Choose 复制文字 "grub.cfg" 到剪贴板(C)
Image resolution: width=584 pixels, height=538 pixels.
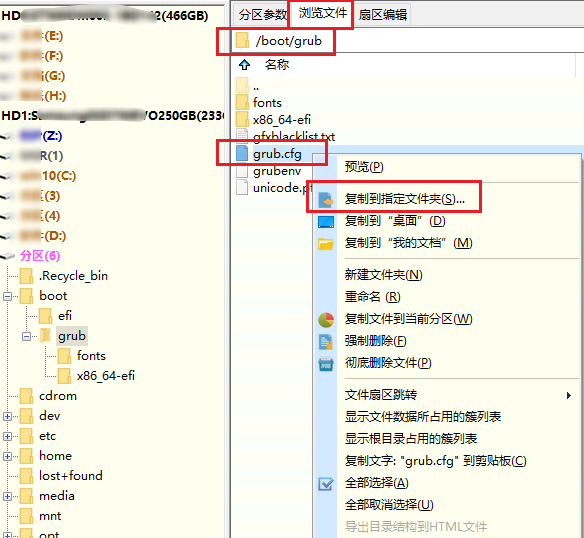coord(435,461)
